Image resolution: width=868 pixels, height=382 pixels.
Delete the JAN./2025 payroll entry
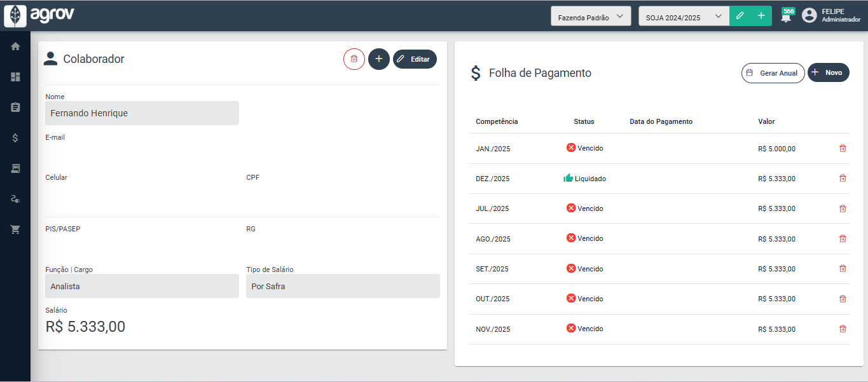point(843,149)
